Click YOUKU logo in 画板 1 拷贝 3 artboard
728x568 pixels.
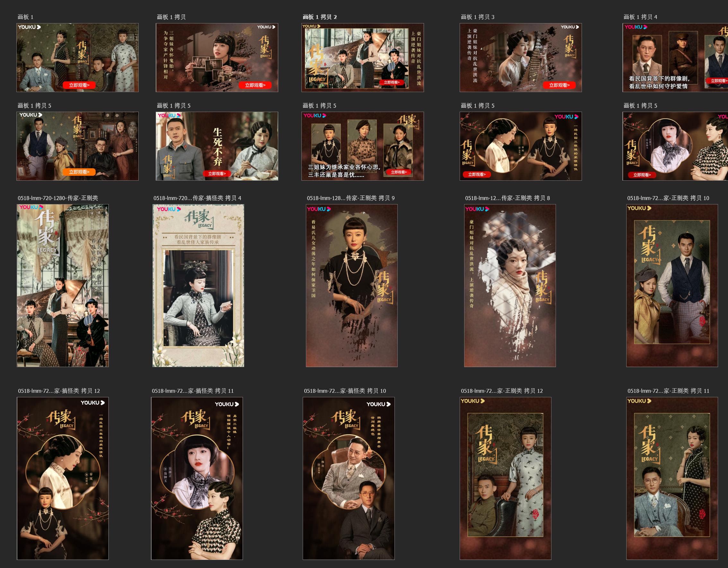(570, 27)
